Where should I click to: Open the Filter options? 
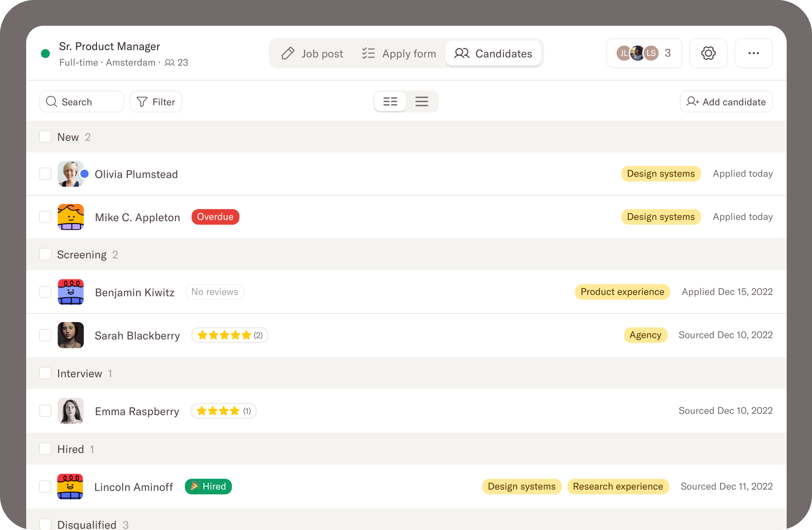[156, 102]
